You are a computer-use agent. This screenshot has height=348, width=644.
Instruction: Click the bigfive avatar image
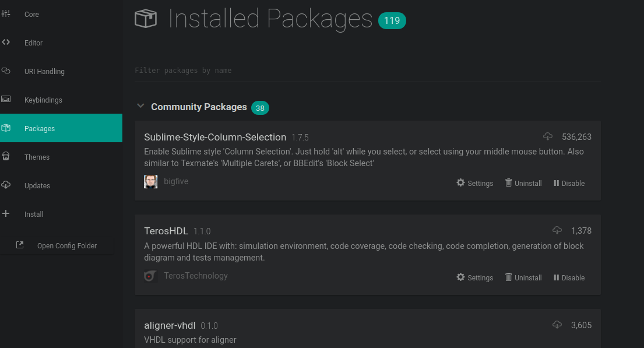(x=151, y=182)
